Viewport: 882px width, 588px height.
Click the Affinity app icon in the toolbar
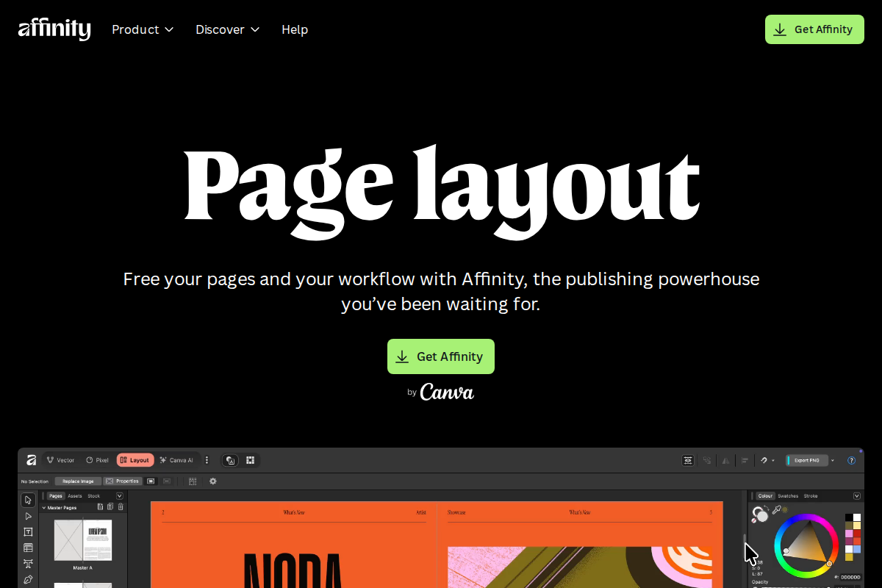point(31,460)
